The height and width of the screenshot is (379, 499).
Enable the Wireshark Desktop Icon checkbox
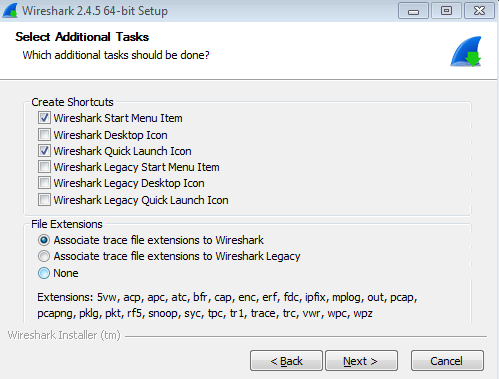[x=44, y=135]
